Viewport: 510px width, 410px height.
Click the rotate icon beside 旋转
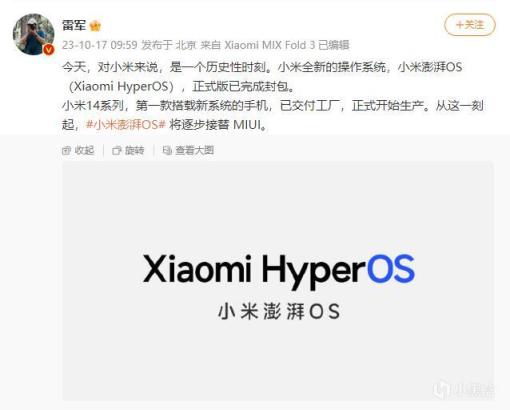click(x=117, y=151)
